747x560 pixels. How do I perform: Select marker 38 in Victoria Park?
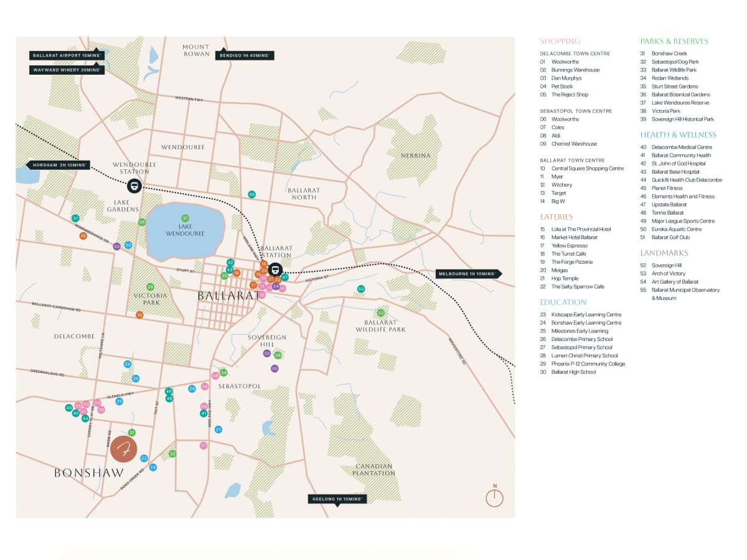click(x=150, y=287)
